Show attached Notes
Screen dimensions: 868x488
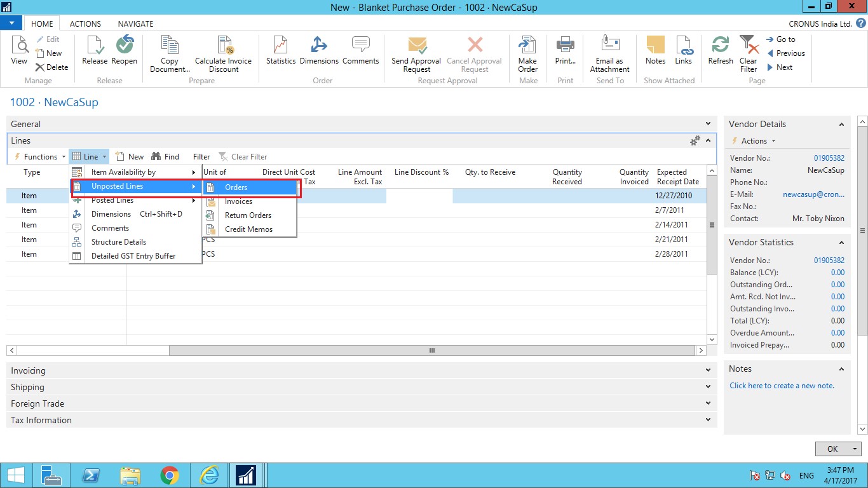(655, 51)
